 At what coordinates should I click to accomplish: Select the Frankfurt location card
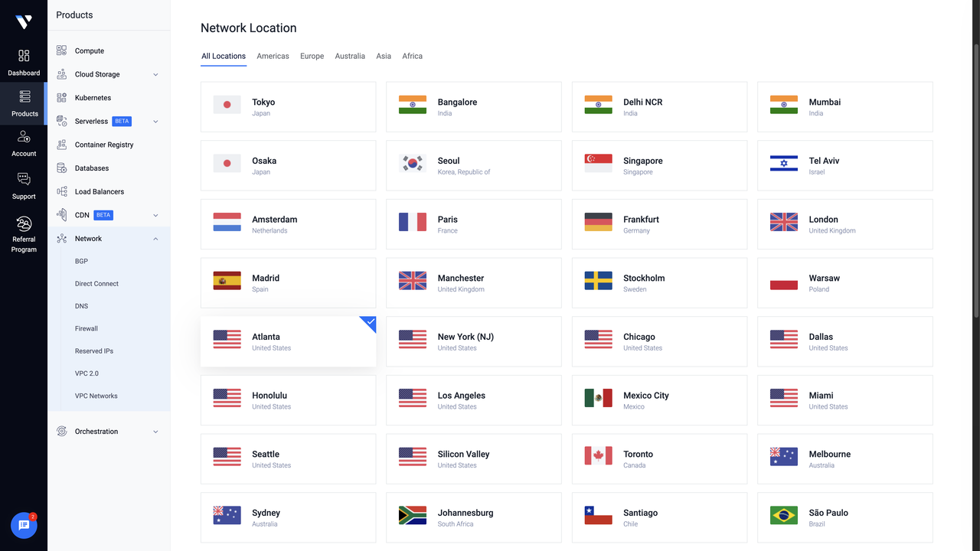(x=659, y=224)
